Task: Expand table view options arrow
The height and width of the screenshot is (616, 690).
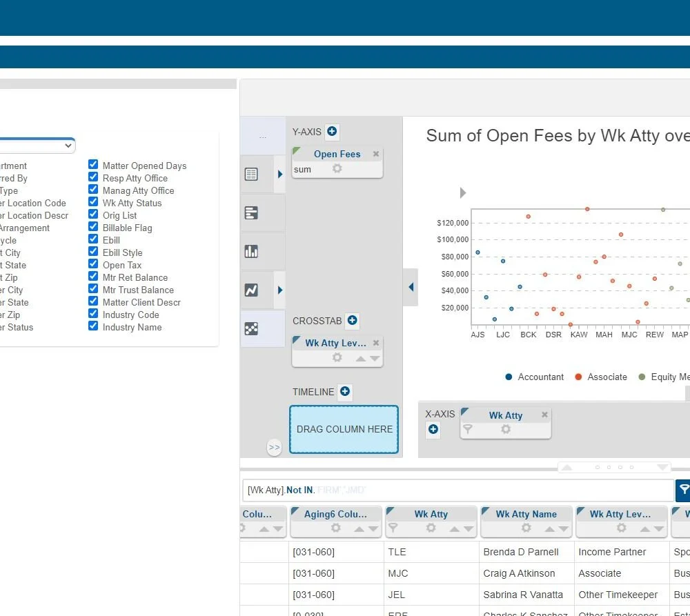Action: pyautogui.click(x=280, y=175)
